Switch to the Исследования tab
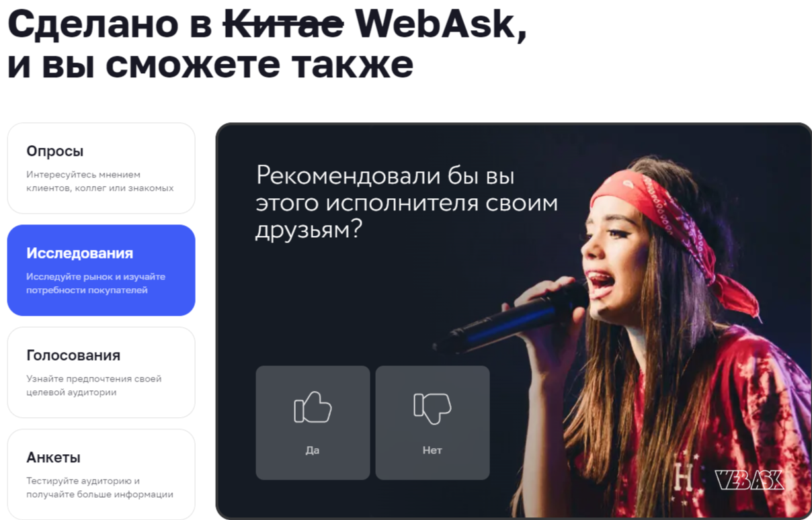Screen dimensions: 812x520 click(101, 270)
